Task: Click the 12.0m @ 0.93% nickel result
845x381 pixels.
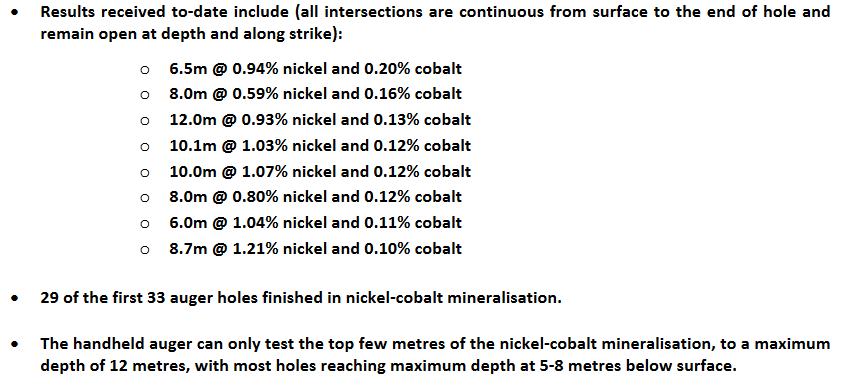Action: [x=320, y=120]
